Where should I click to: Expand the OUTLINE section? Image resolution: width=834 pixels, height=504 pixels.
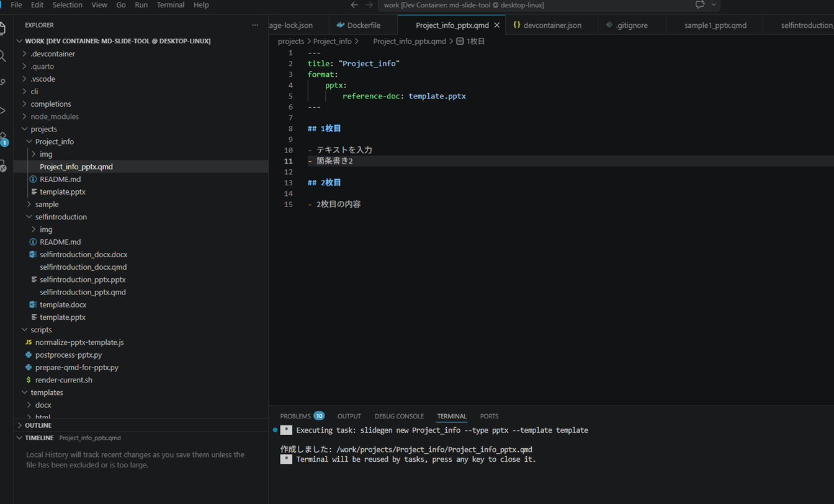coord(38,425)
